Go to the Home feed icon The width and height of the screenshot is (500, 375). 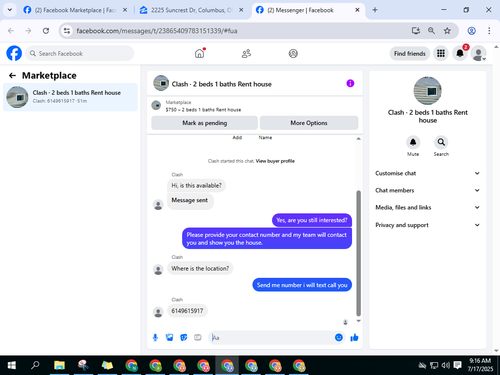pos(199,53)
